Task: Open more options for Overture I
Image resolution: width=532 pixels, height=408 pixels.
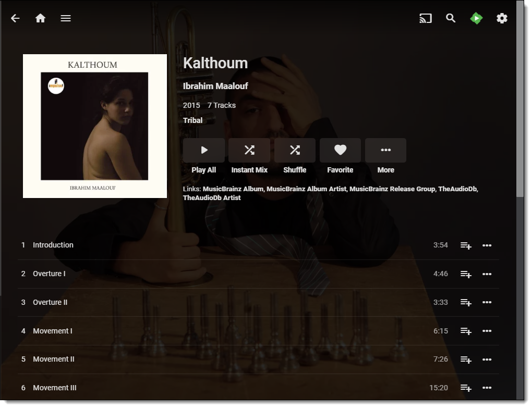Action: [487, 274]
